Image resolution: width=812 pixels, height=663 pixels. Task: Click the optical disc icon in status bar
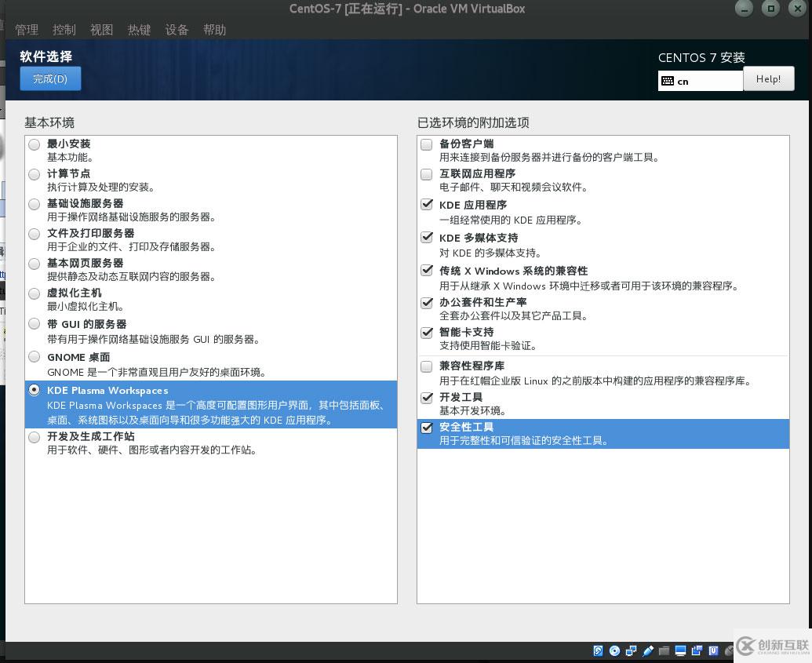(x=615, y=651)
